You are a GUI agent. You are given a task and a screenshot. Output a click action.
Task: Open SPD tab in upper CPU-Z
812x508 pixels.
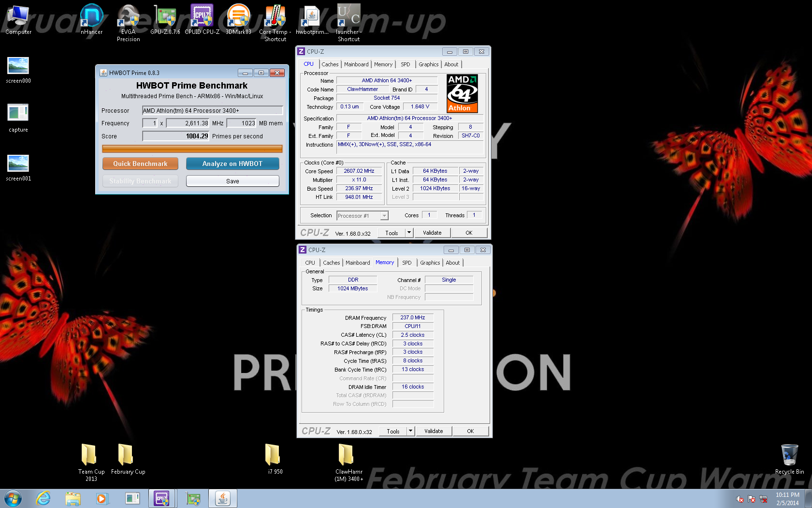coord(406,64)
